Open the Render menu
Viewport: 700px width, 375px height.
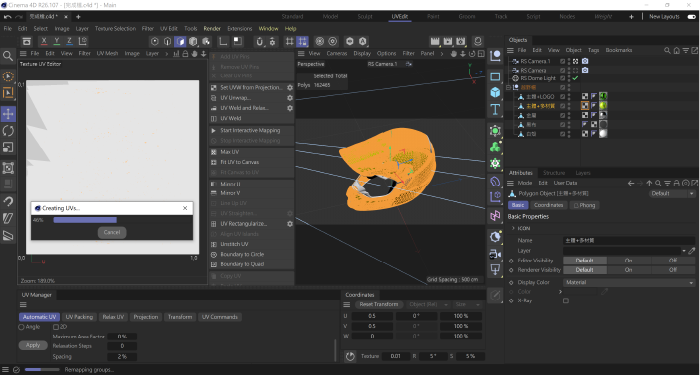212,29
